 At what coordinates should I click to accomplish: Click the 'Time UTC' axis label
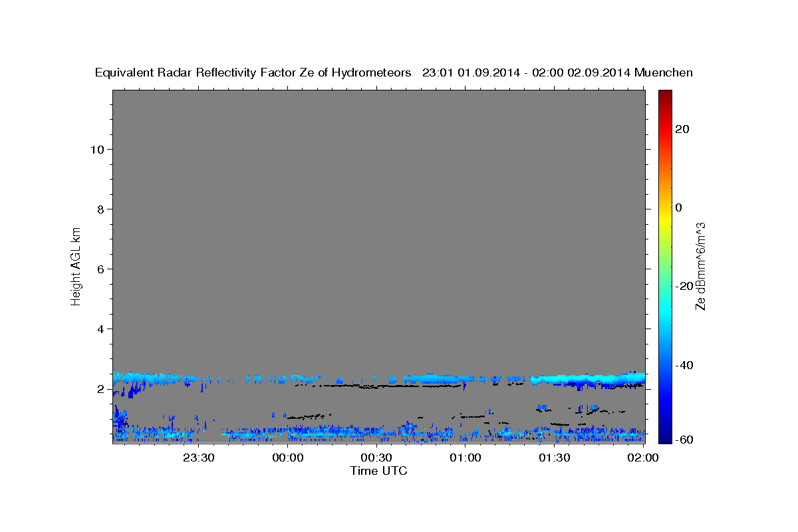click(x=378, y=471)
